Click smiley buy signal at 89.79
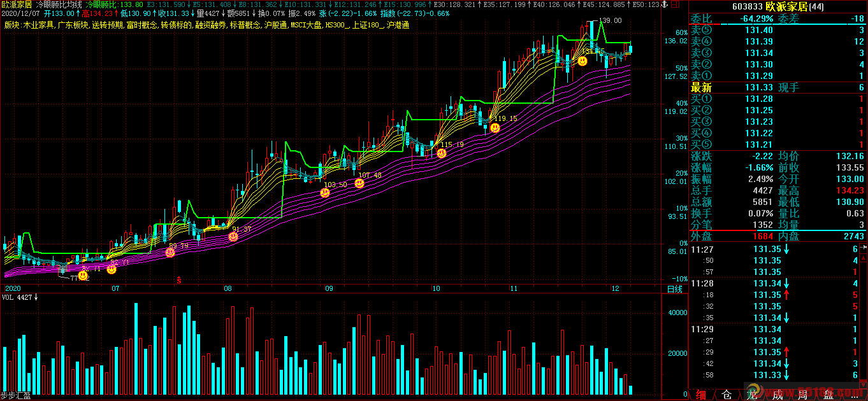868x401 pixels. tap(170, 253)
